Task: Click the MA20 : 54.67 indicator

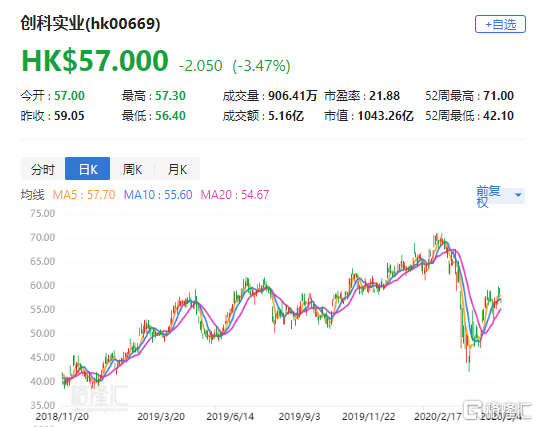Action: [235, 195]
